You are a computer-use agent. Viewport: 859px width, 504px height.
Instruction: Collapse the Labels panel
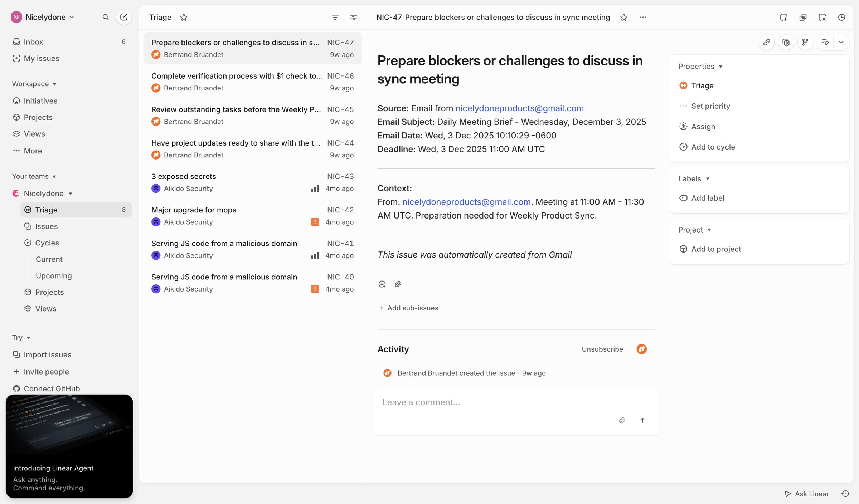pyautogui.click(x=694, y=178)
